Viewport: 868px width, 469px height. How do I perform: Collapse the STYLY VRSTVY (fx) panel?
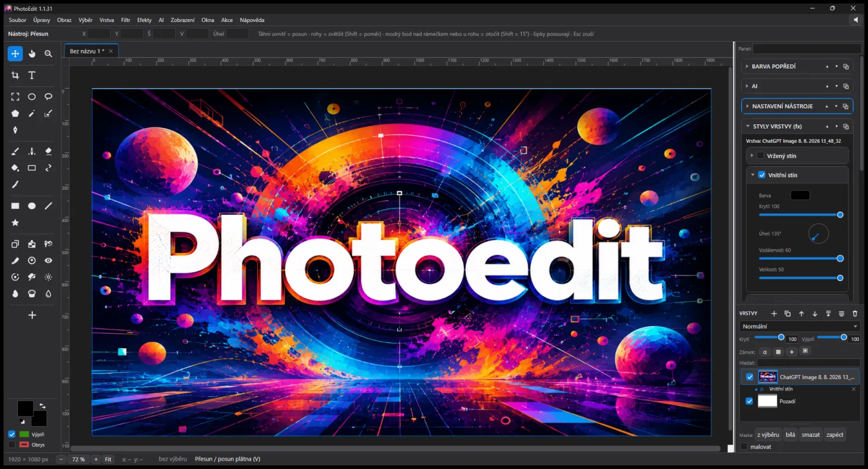pos(748,126)
